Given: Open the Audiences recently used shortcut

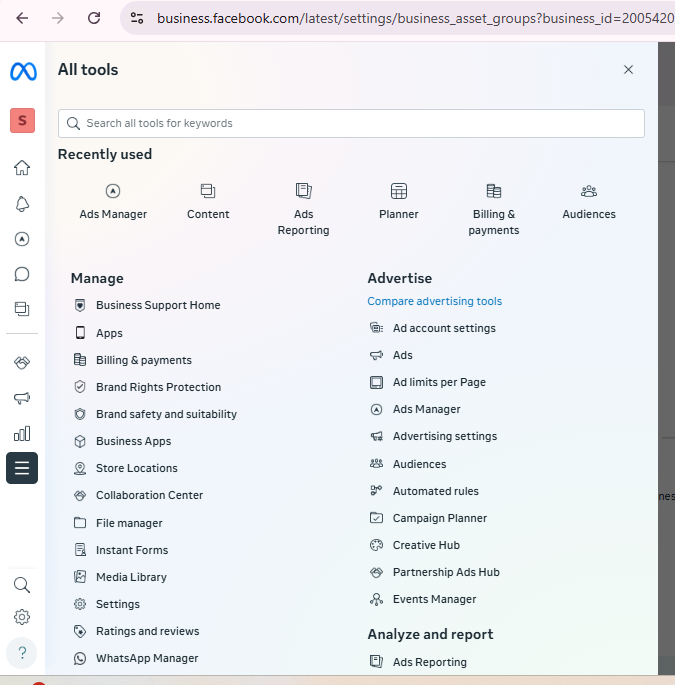Looking at the screenshot, I should pyautogui.click(x=589, y=202).
